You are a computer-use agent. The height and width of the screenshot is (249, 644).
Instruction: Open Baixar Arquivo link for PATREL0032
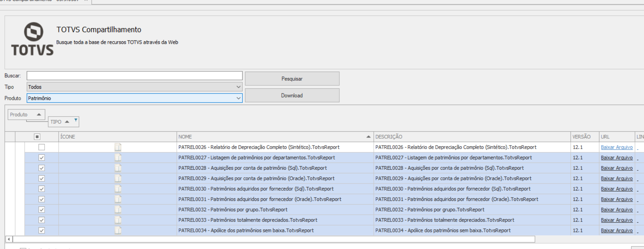616,210
